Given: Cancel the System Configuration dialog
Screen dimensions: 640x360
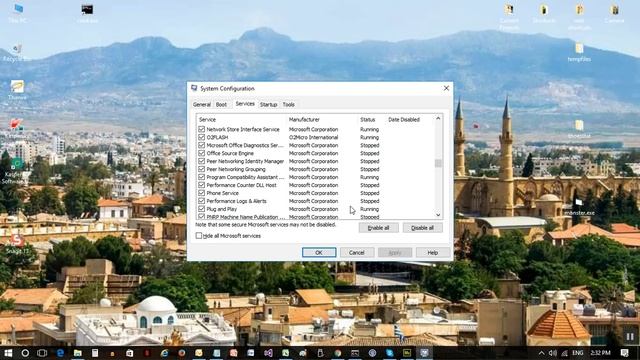Looking at the screenshot, I should pos(357,252).
